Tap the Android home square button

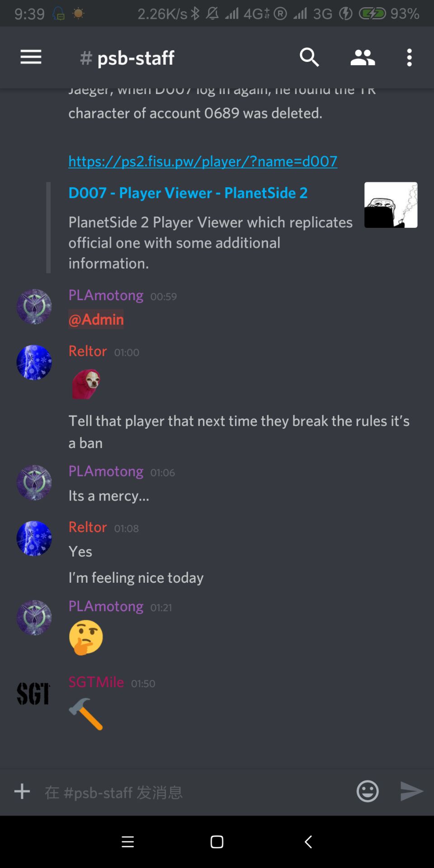pyautogui.click(x=217, y=842)
